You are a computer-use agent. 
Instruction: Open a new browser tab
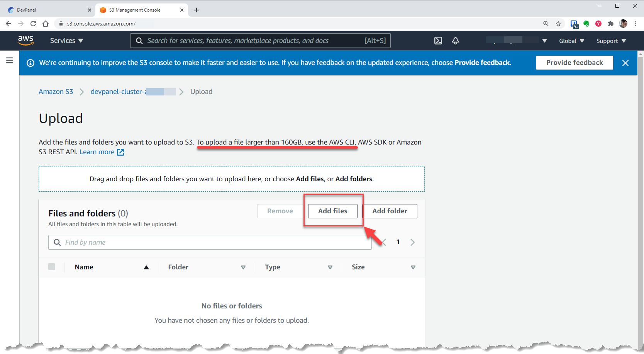point(197,10)
